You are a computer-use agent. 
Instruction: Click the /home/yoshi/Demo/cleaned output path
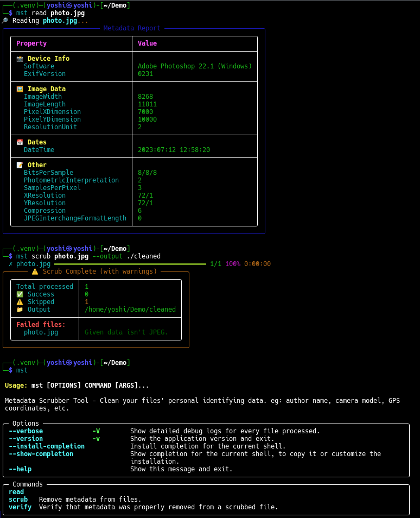[130, 309]
